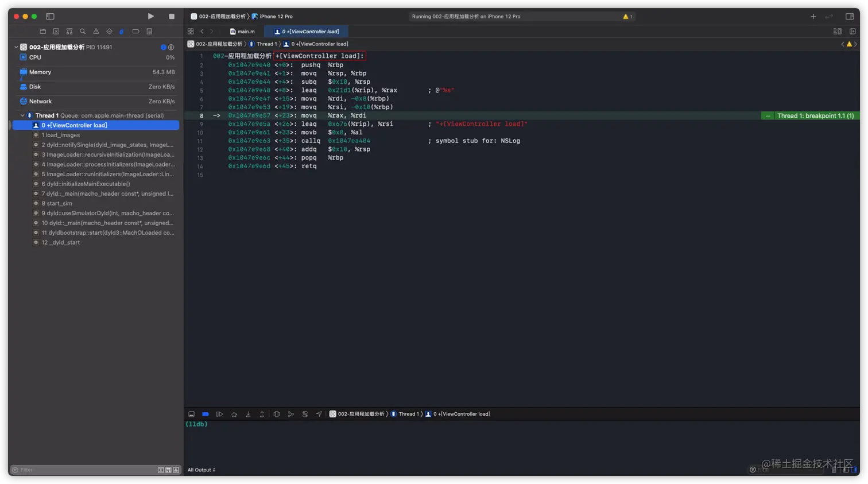Select frame 3 ImageLoader::recursiveInitialization
Viewport: 868px width, 484px height.
coord(96,154)
